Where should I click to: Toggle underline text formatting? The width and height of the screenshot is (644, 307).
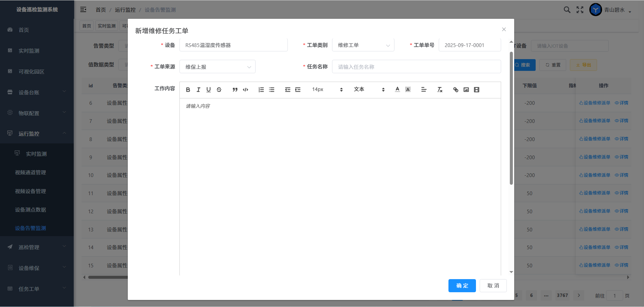[209, 90]
